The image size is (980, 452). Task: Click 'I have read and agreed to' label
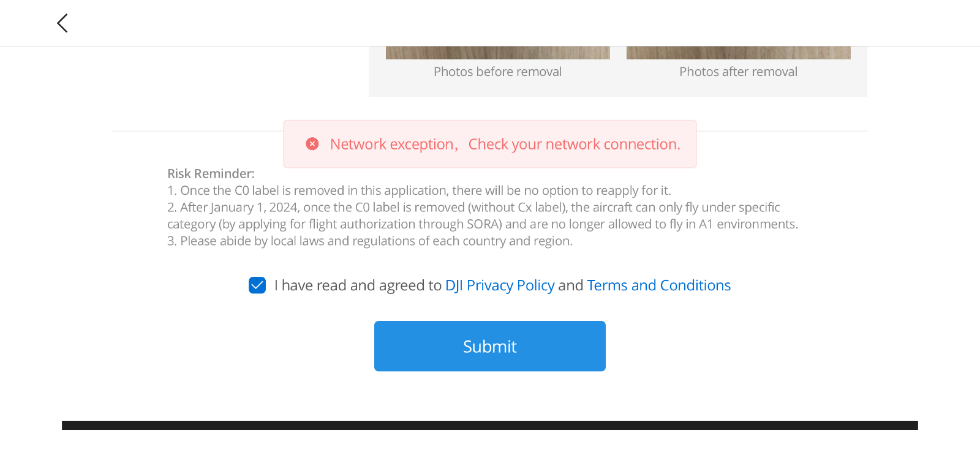pos(358,285)
